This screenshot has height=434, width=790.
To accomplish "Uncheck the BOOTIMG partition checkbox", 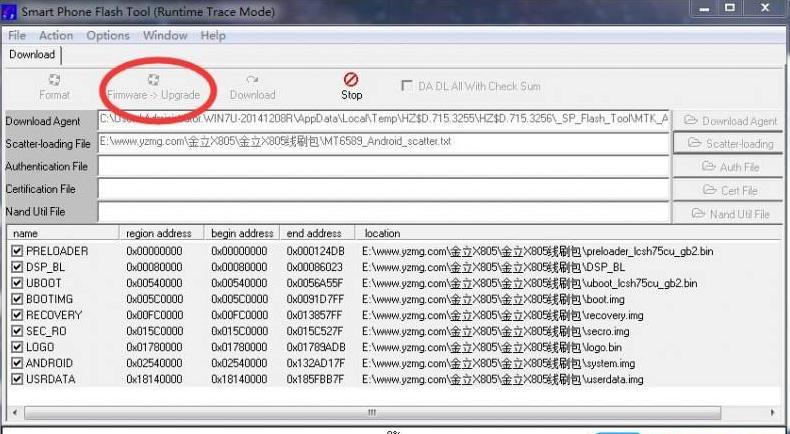I will point(17,299).
